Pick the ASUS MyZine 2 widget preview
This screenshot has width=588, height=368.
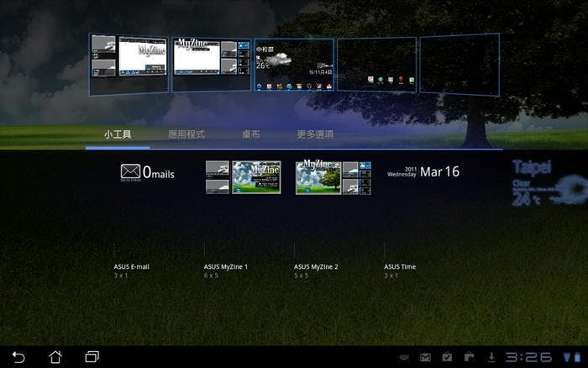(333, 176)
